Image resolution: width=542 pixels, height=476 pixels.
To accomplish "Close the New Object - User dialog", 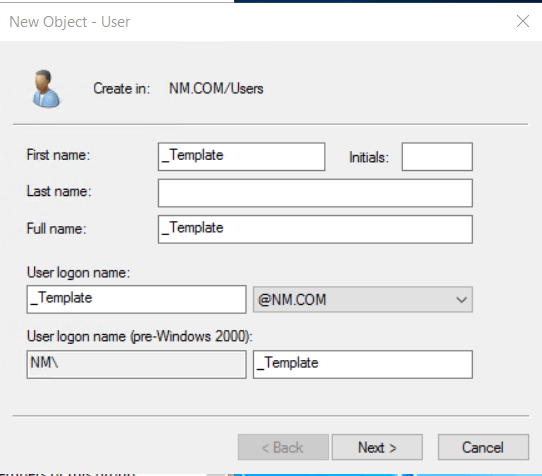I will coord(523,21).
